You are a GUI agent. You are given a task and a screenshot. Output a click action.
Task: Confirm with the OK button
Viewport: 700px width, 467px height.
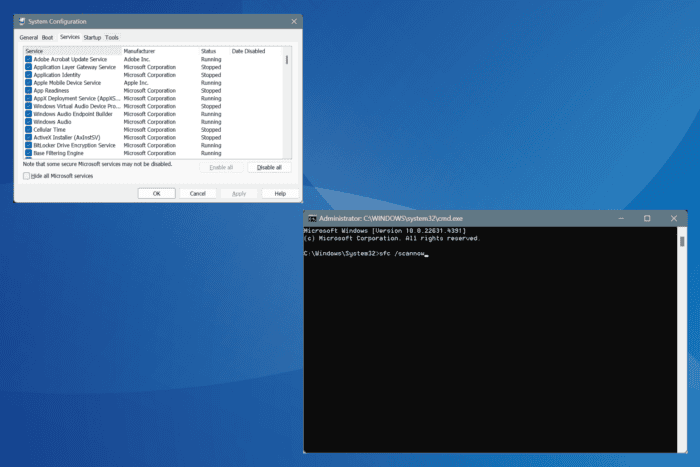(x=156, y=193)
